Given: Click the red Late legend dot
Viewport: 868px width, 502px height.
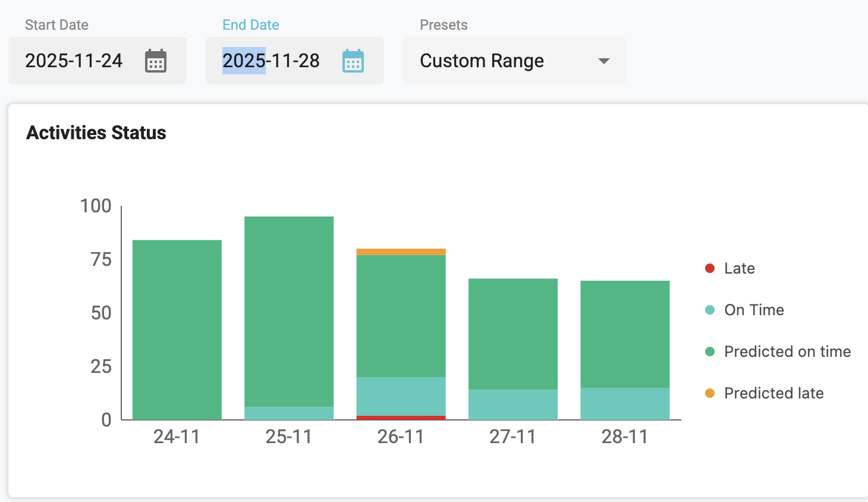Looking at the screenshot, I should (709, 268).
